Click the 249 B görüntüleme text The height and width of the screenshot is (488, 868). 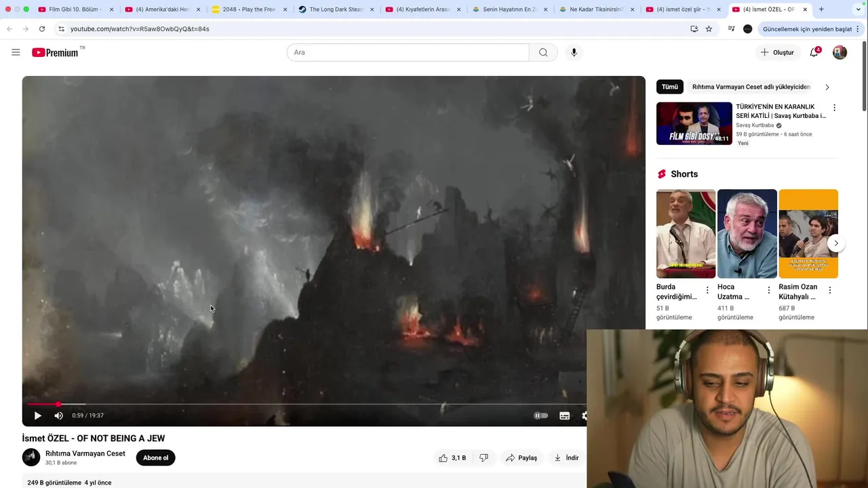pyautogui.click(x=54, y=483)
